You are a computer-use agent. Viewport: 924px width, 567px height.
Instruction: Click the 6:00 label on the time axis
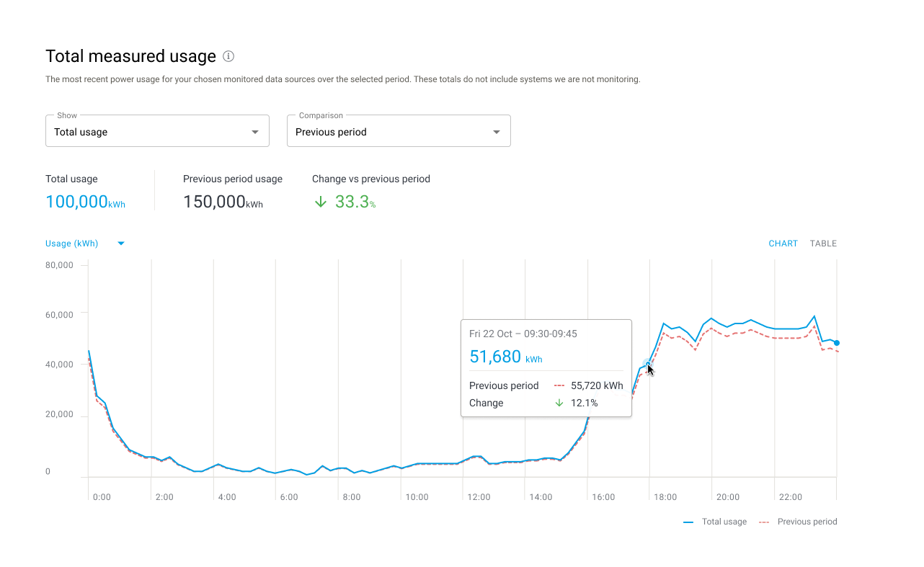click(x=289, y=497)
